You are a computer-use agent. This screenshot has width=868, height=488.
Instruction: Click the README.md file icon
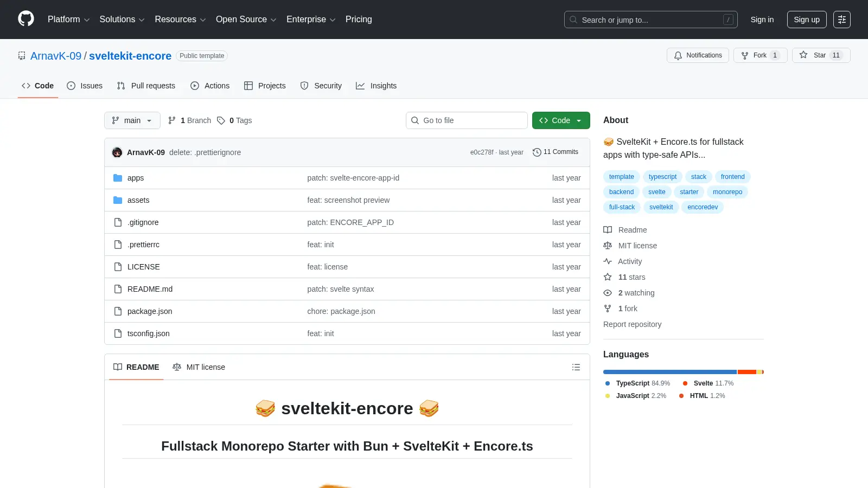[118, 289]
